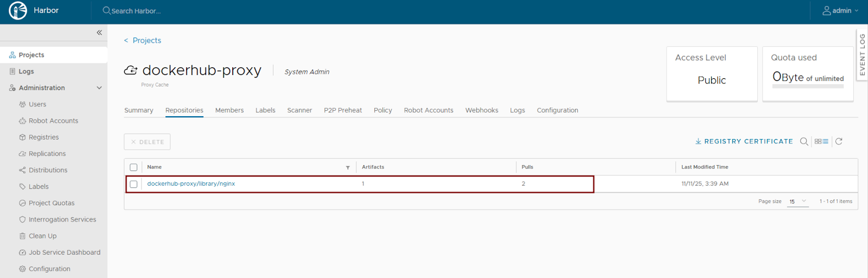This screenshot has height=278, width=868.
Task: Select the Repositories tab
Action: coord(184,110)
